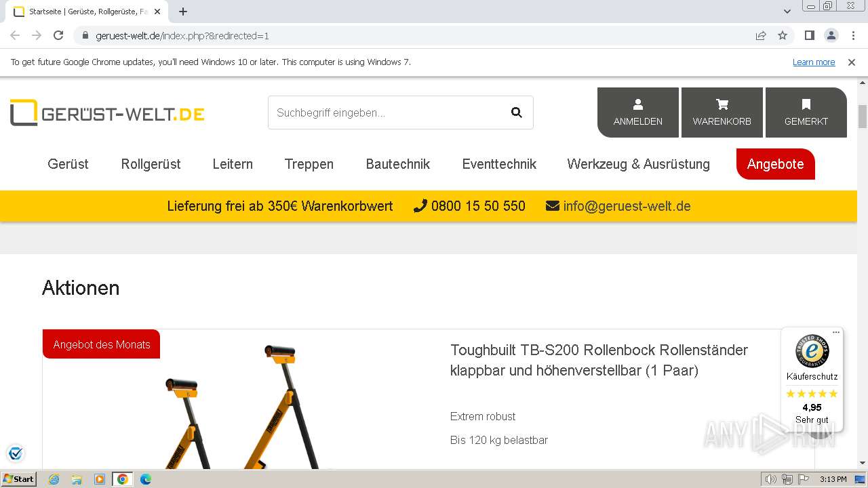Open the Leitern menu category
This screenshot has width=868, height=488.
[x=233, y=164]
